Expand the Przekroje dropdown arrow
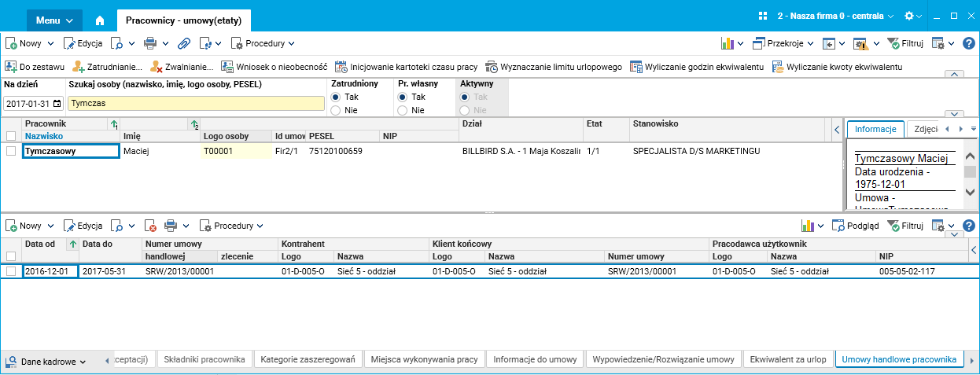This screenshot has height=375, width=980. tap(811, 43)
